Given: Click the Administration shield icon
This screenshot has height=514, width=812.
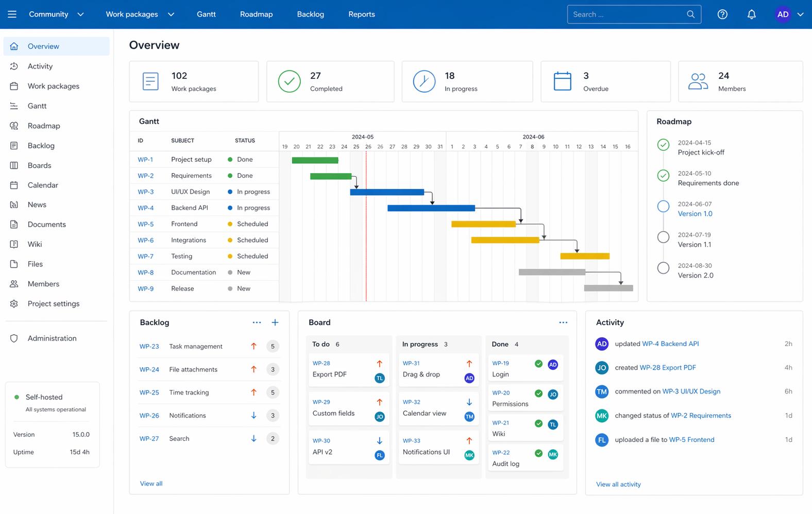Looking at the screenshot, I should (x=14, y=338).
